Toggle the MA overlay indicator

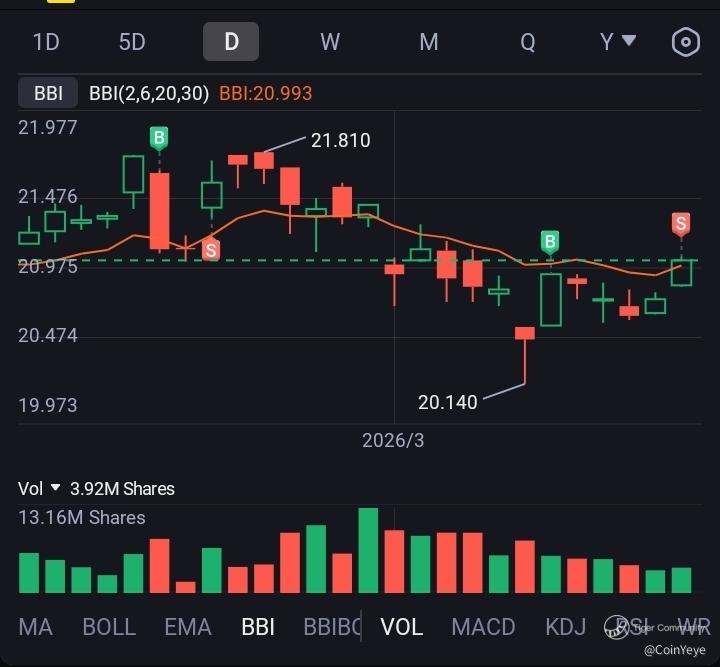pyautogui.click(x=35, y=627)
